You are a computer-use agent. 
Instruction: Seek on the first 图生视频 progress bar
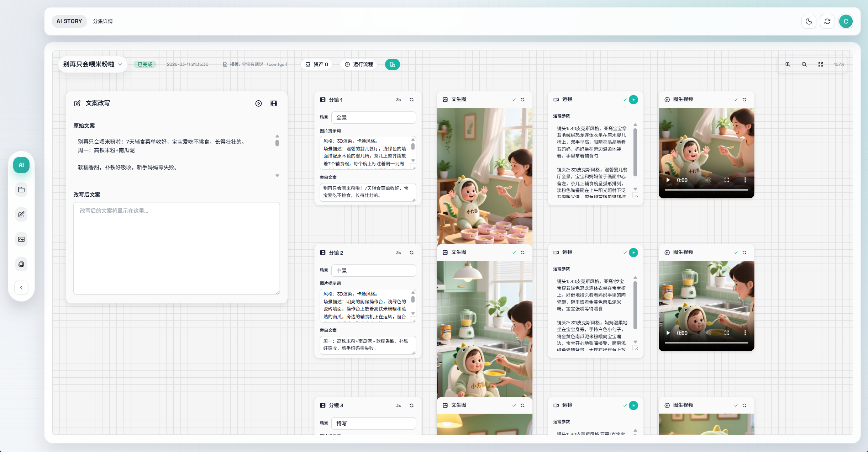(706, 190)
